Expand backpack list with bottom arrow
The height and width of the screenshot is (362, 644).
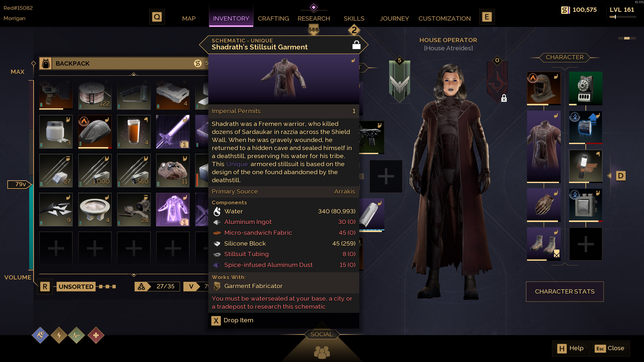(134, 275)
